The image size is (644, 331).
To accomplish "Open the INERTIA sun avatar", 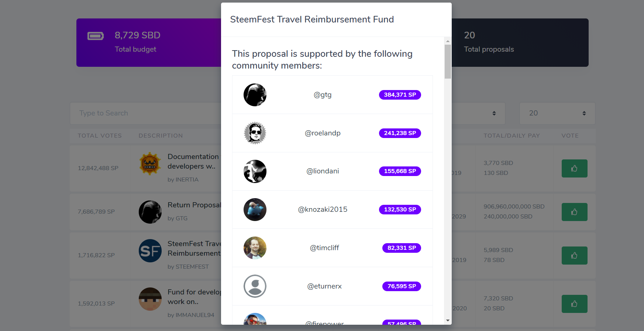I will pyautogui.click(x=150, y=163).
